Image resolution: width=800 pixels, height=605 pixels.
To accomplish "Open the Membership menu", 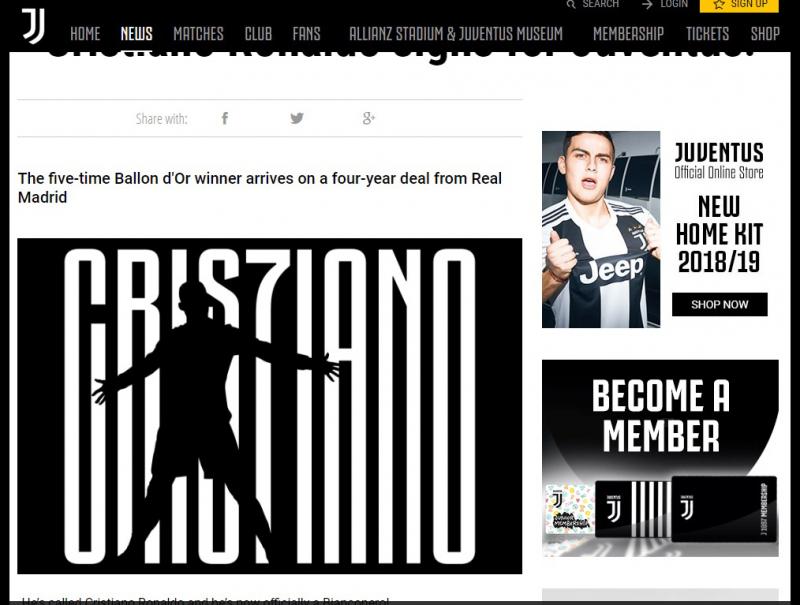I will (629, 34).
